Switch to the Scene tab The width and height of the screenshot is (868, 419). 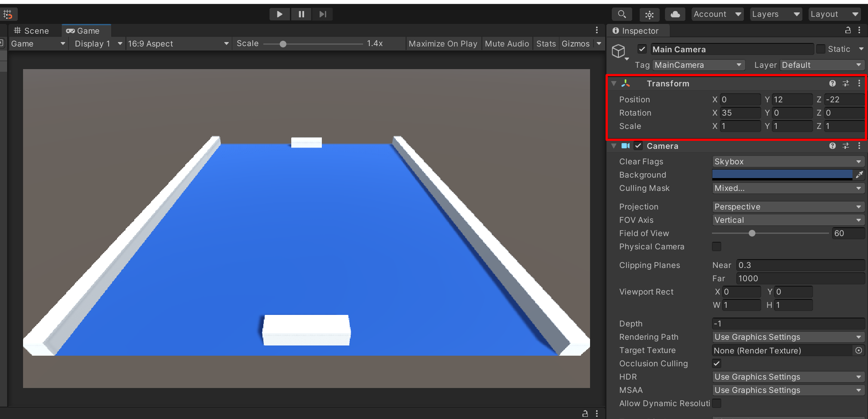pyautogui.click(x=31, y=31)
